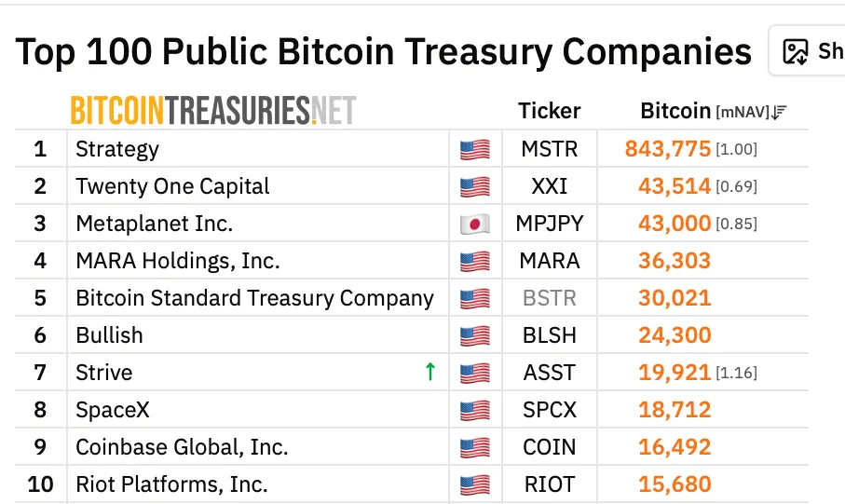Click the Bitcoin column header label
This screenshot has height=504, width=845.
[675, 111]
